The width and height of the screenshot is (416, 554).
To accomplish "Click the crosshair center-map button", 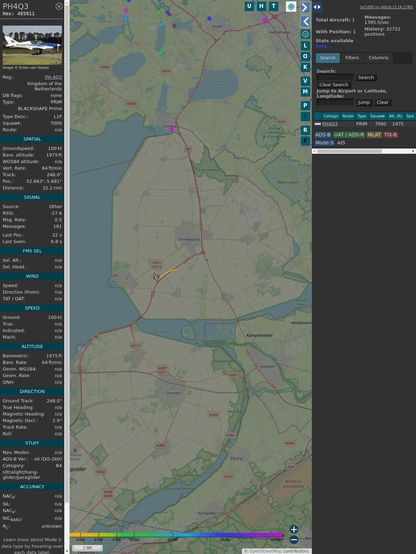I will pyautogui.click(x=305, y=34).
